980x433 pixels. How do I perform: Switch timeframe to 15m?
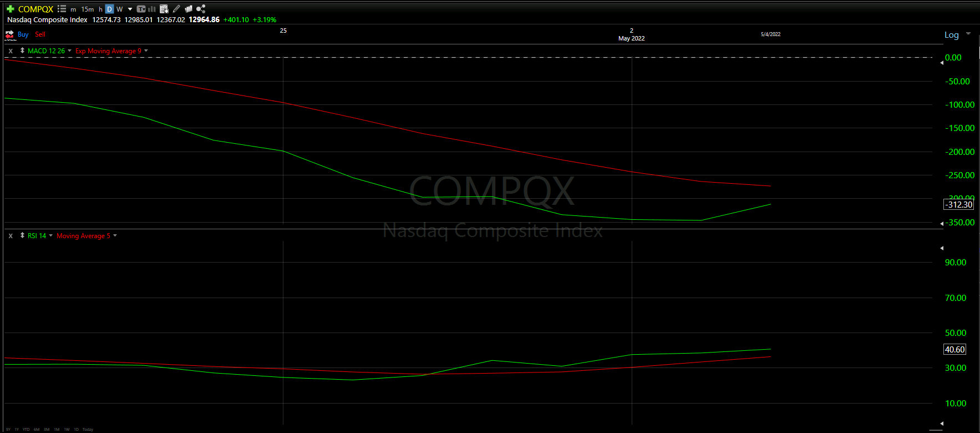(88, 9)
